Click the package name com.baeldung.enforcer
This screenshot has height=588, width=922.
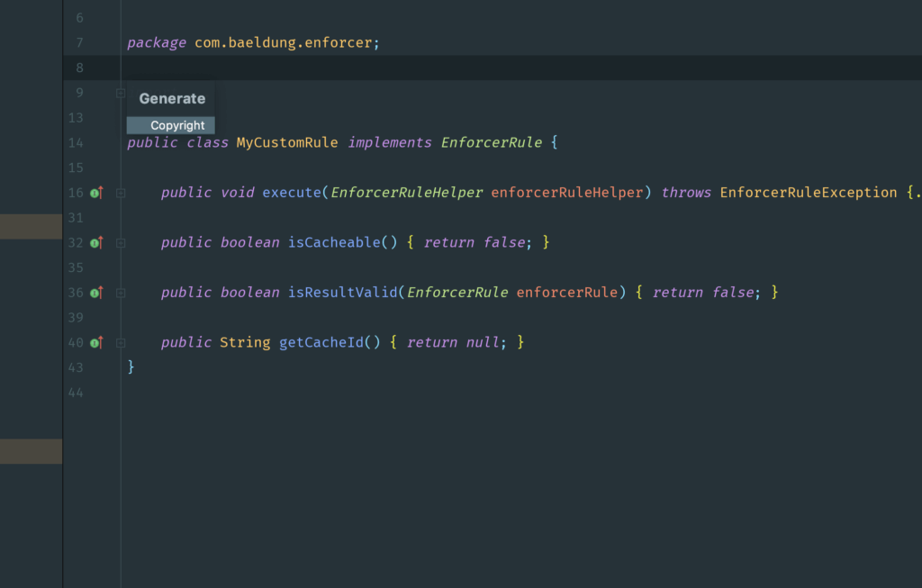tap(282, 41)
